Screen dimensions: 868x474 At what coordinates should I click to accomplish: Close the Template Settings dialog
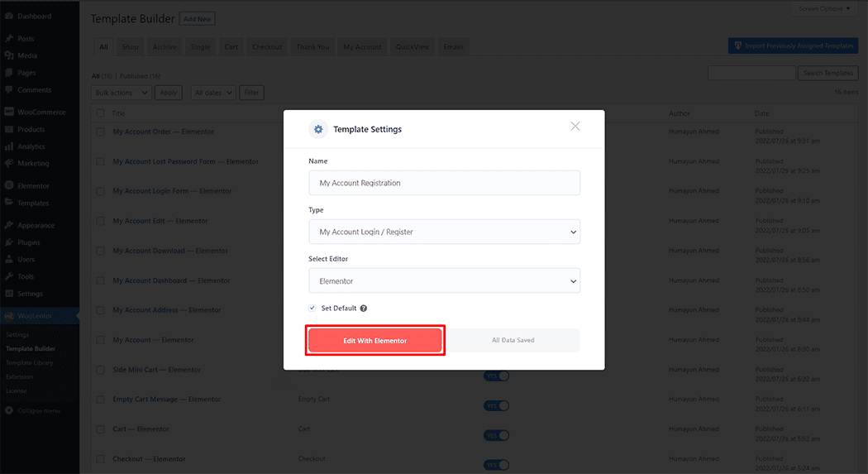click(575, 127)
